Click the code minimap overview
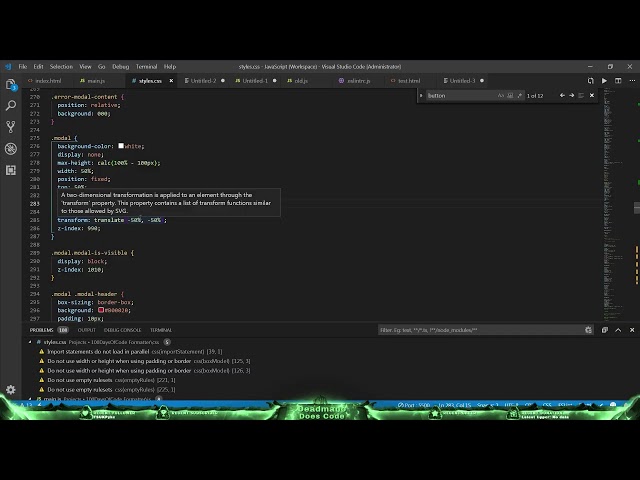This screenshot has width=640, height=480. point(618,204)
